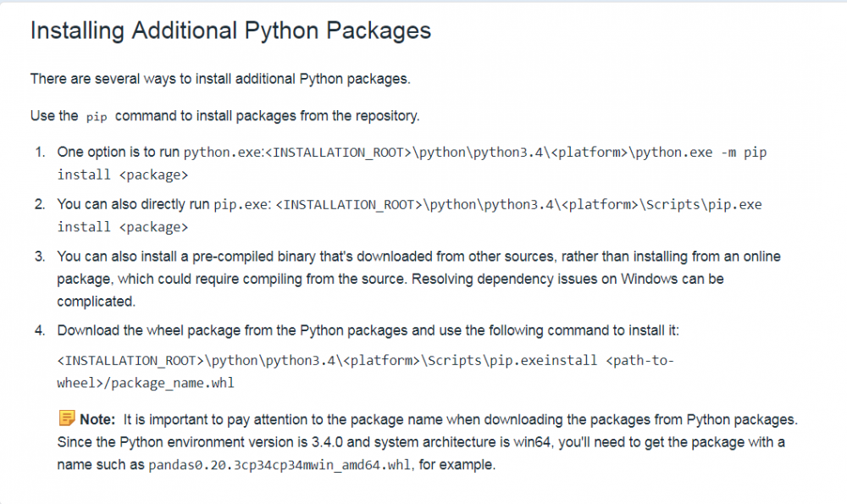
Task: Click the Scripts\pip.exe path in step 2
Action: pos(518,205)
